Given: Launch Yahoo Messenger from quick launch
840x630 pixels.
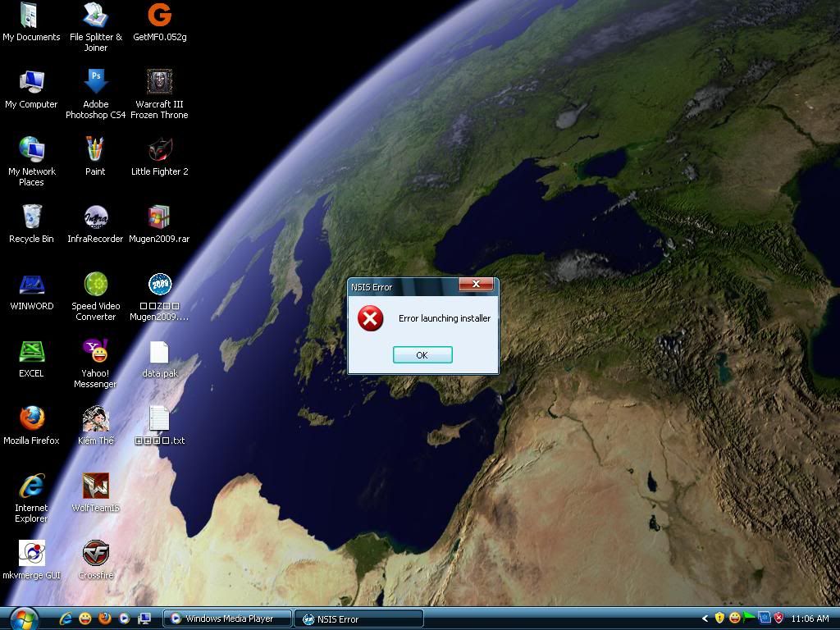Looking at the screenshot, I should pyautogui.click(x=85, y=619).
